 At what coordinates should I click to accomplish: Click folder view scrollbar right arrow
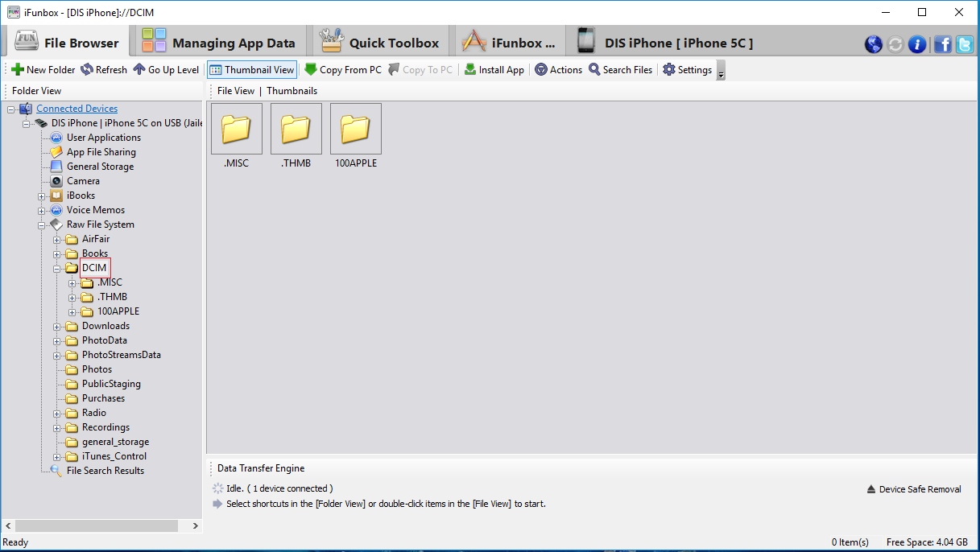[196, 525]
